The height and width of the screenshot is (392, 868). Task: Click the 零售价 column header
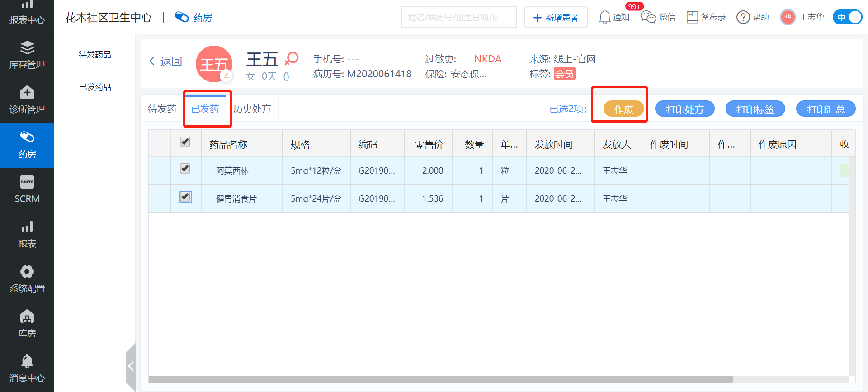click(429, 144)
